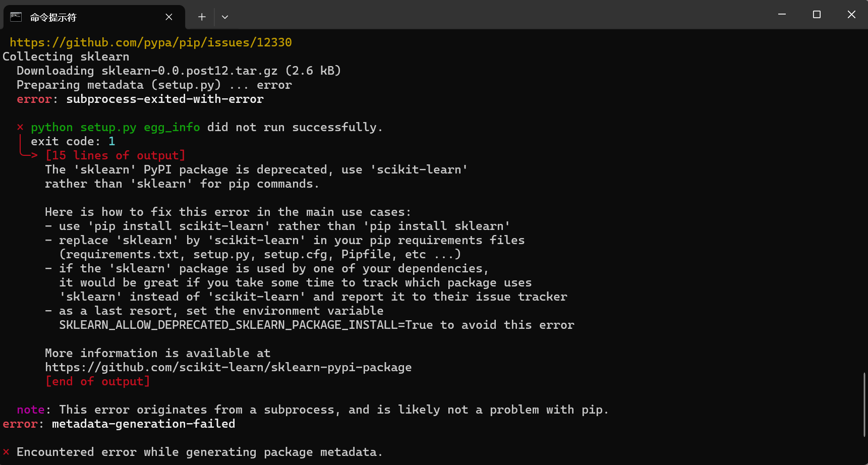This screenshot has height=465, width=868.
Task: Maximize the terminal window
Action: coord(817,14)
